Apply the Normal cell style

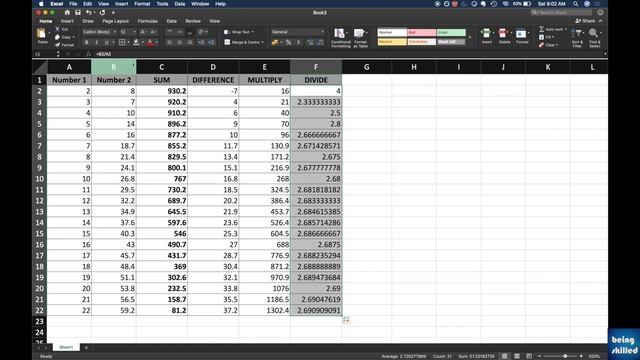(392, 32)
